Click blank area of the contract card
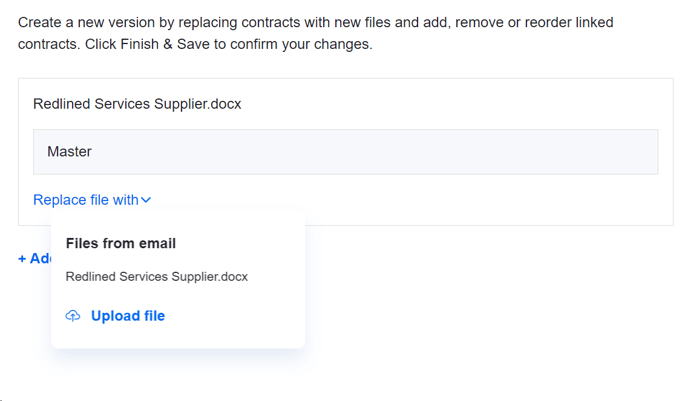 tap(450, 203)
